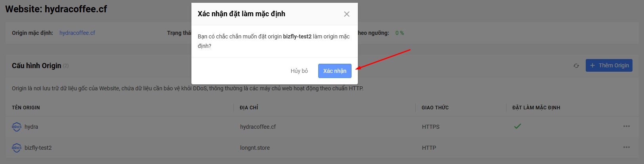The image size is (644, 164).
Task: Click the DDoS shield icon beside bizfly-test2
Action: point(17,148)
